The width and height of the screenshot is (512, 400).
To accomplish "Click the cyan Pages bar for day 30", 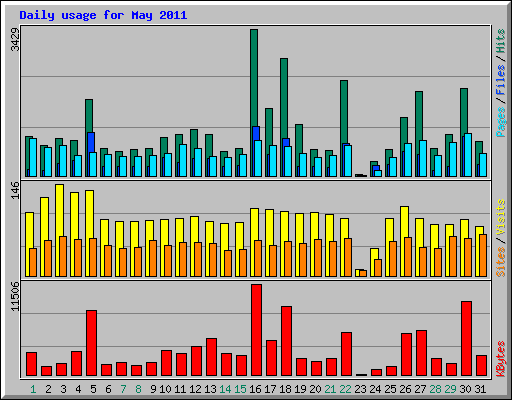I will tap(468, 155).
